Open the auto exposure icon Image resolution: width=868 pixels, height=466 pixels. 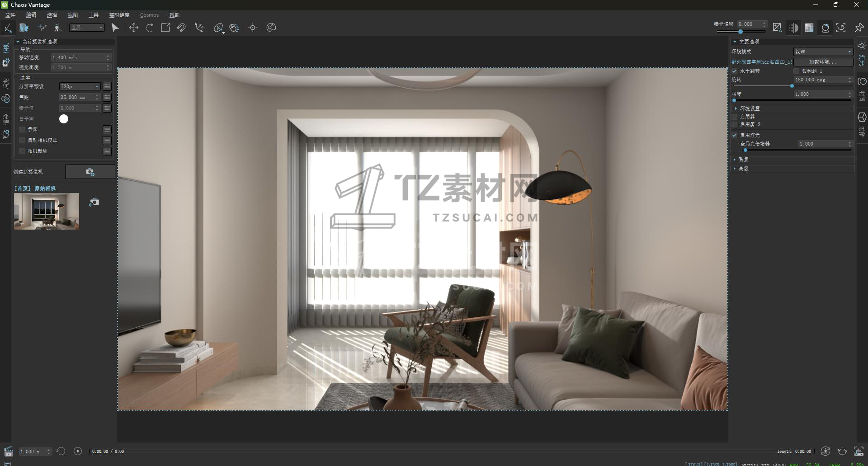777,28
